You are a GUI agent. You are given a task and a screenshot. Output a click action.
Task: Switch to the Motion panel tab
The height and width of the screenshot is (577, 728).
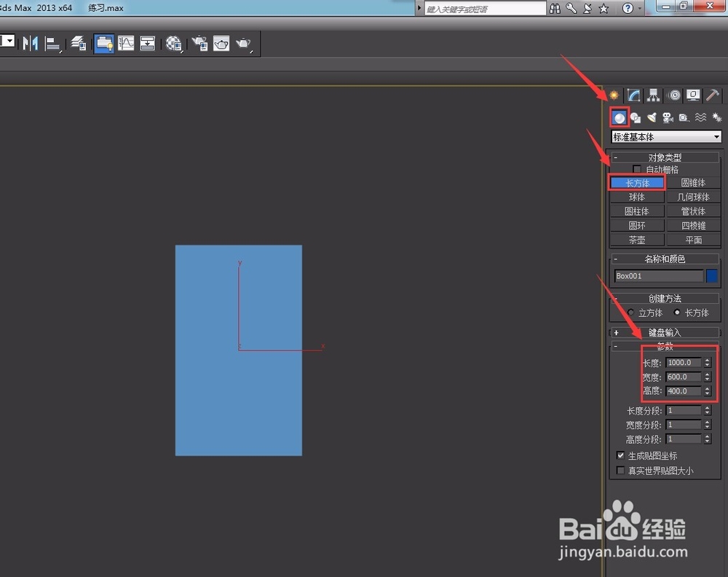coord(675,95)
